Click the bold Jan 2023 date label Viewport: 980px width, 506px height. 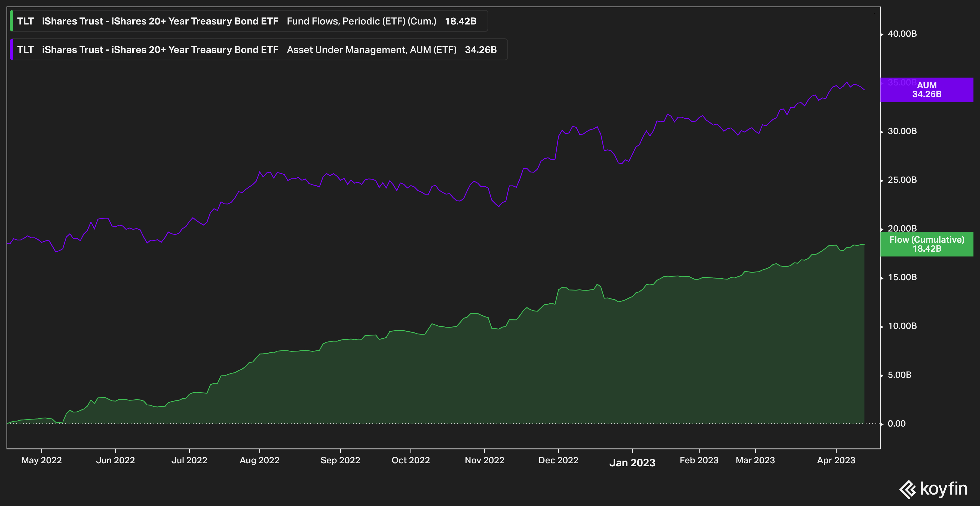(632, 463)
